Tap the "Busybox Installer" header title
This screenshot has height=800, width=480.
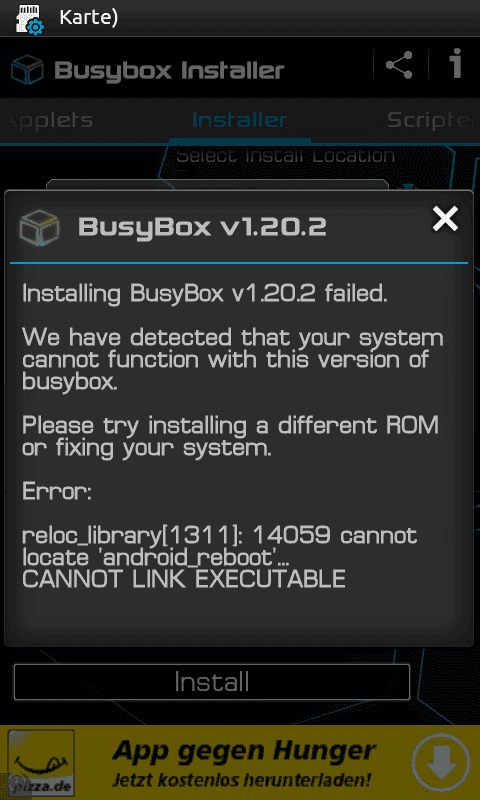coord(169,71)
